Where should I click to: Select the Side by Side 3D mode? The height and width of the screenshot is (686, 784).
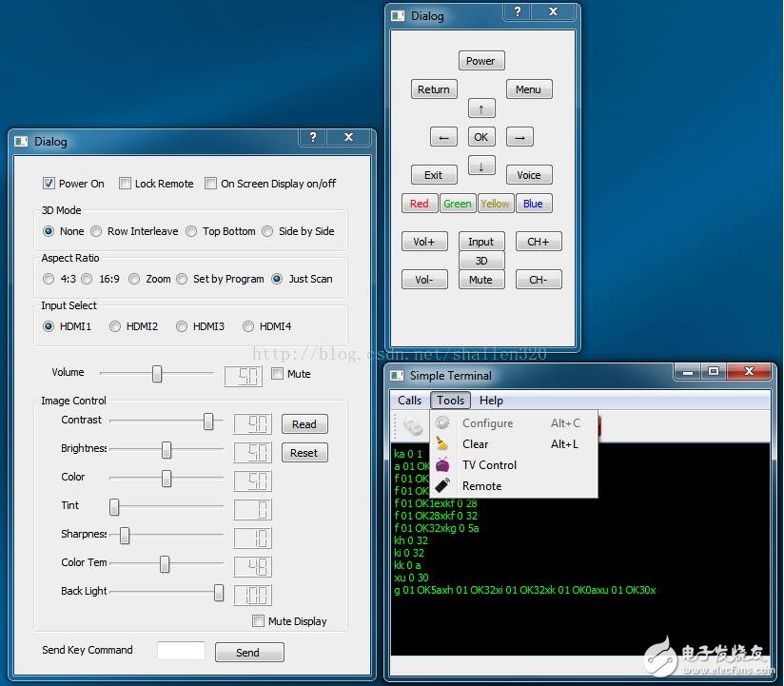(268, 231)
